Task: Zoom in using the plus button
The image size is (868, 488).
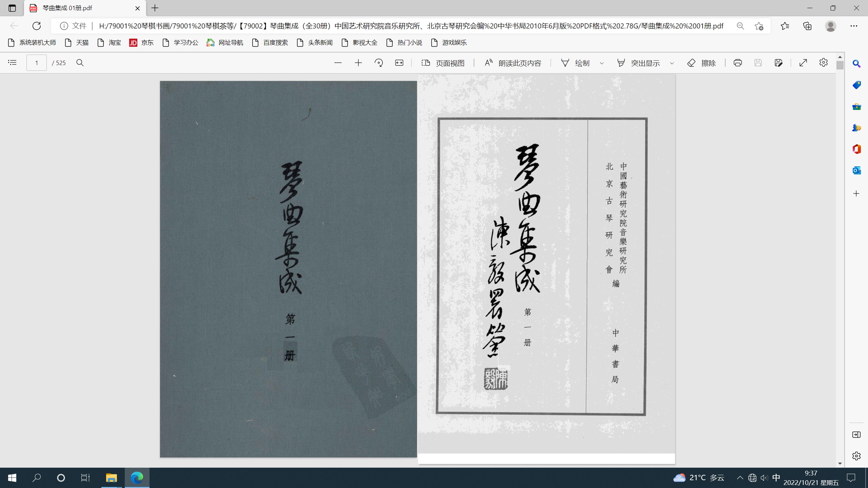Action: [x=358, y=63]
